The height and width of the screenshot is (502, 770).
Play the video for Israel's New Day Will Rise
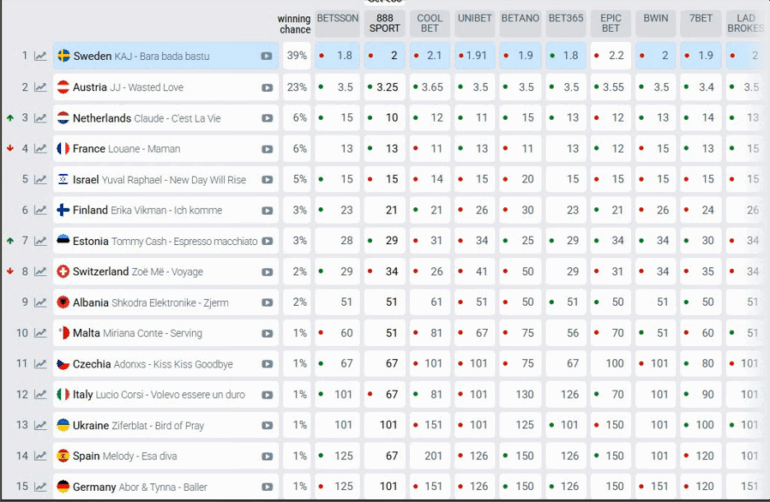267,180
